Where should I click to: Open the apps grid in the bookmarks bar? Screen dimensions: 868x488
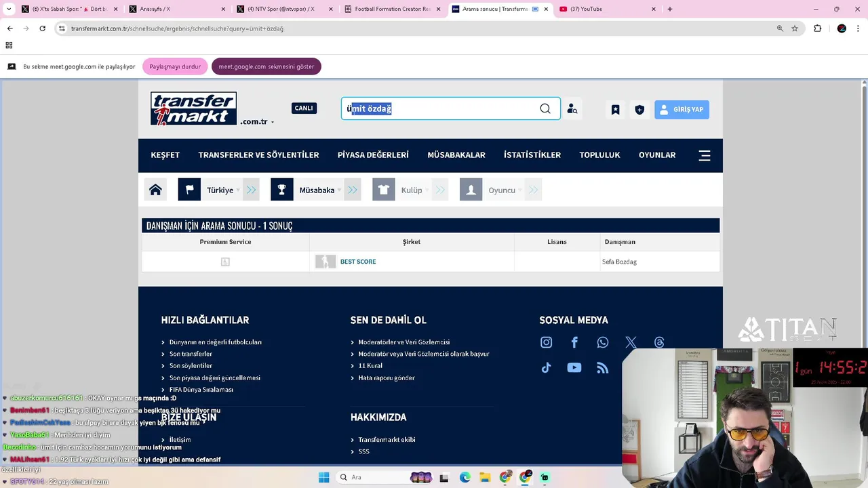[9, 45]
